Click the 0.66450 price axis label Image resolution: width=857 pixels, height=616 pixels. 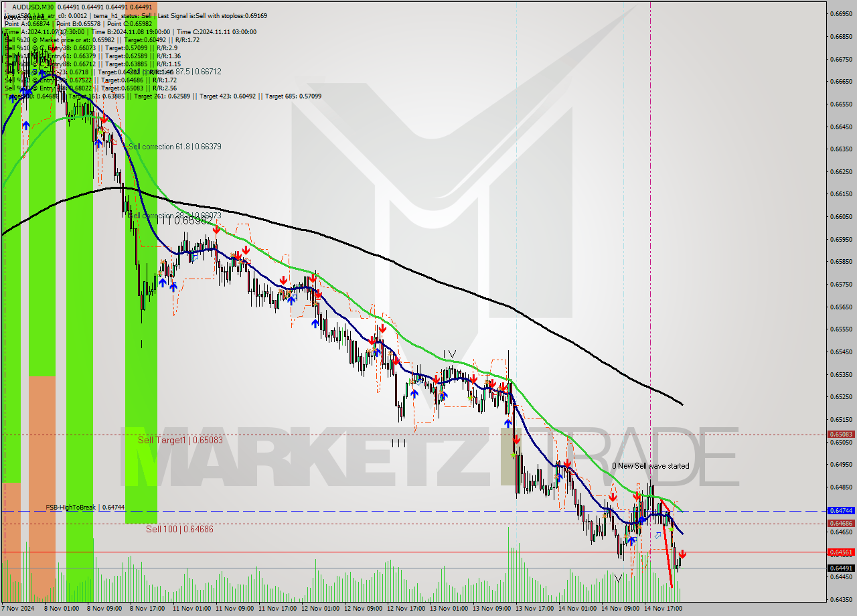841,127
